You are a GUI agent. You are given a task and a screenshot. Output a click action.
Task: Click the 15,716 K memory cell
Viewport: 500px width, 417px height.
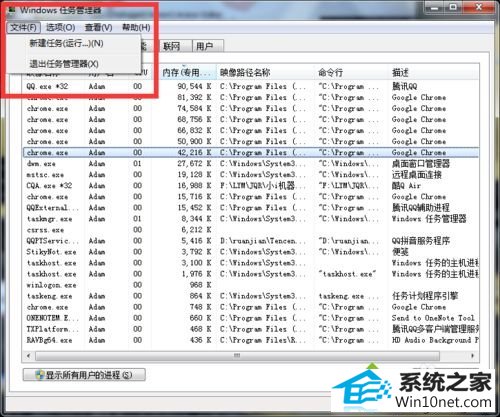[x=194, y=197]
